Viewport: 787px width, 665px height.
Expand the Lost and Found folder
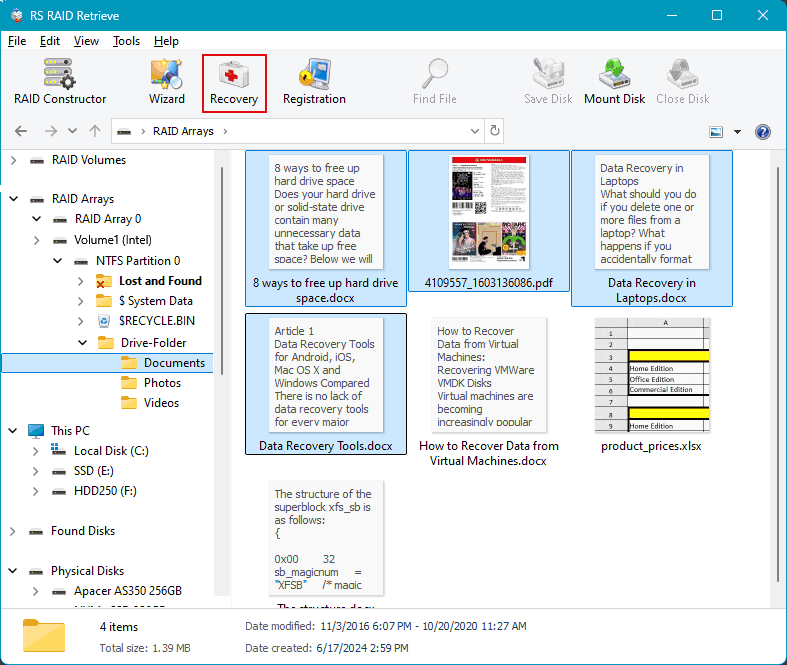pyautogui.click(x=80, y=282)
